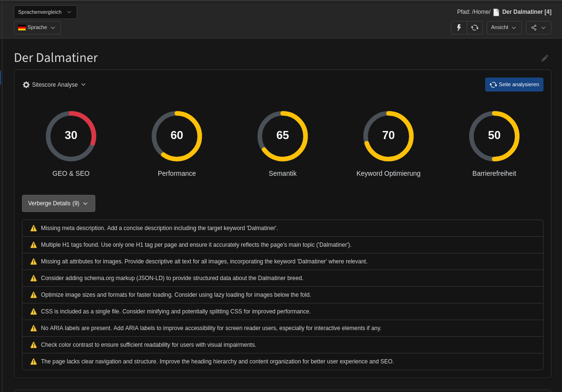
Task: Click the refresh icon beside the lightning bolt
Action: (x=475, y=27)
